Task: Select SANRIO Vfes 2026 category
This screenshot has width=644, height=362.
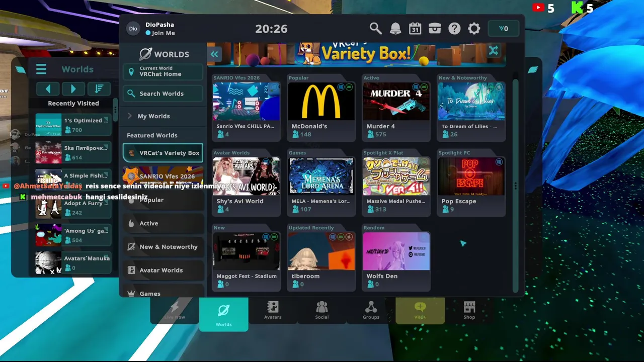Action: coord(163,176)
